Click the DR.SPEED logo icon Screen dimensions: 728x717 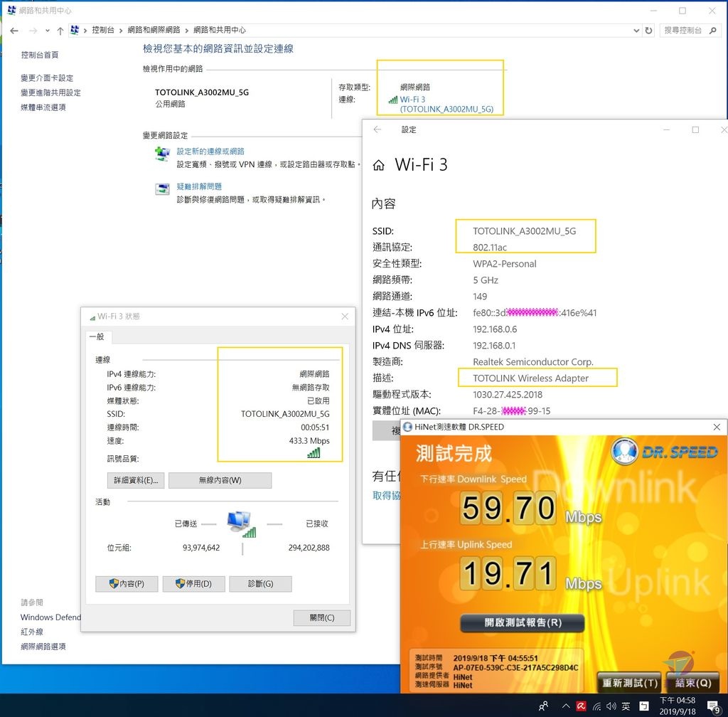click(624, 451)
